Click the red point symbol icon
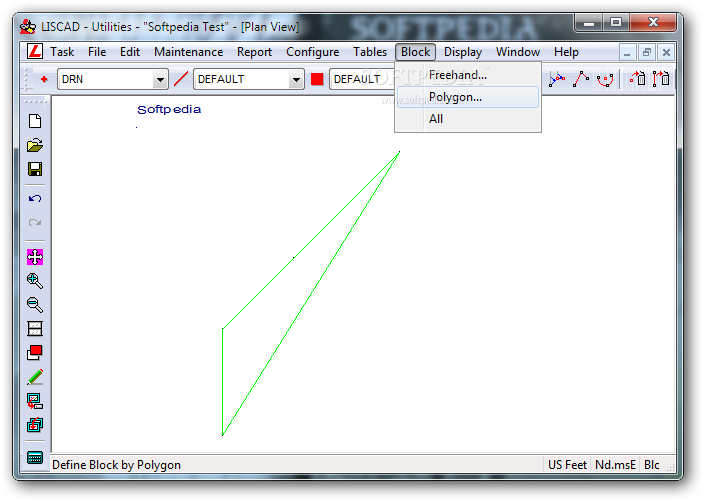704x501 pixels. (x=44, y=79)
